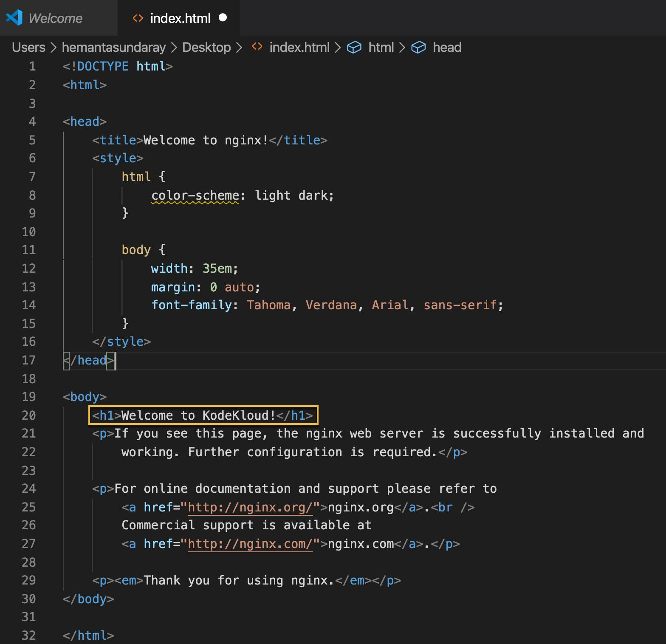Click the 'head' symbol name in the breadcrumb
The height and width of the screenshot is (644, 666).
point(447,47)
